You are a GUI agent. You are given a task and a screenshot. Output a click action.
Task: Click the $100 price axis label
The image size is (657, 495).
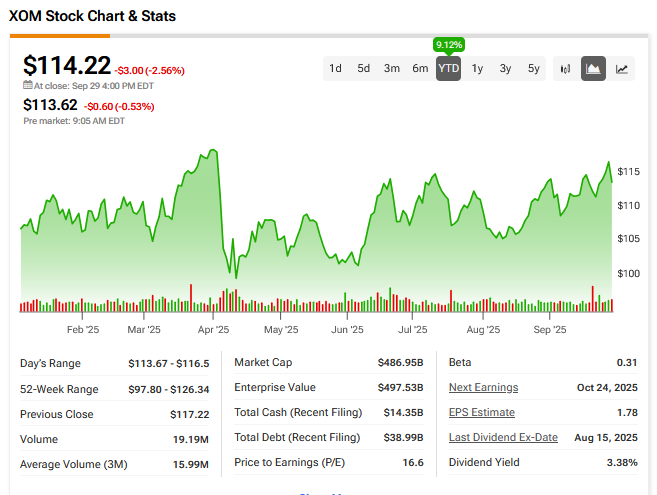click(629, 274)
